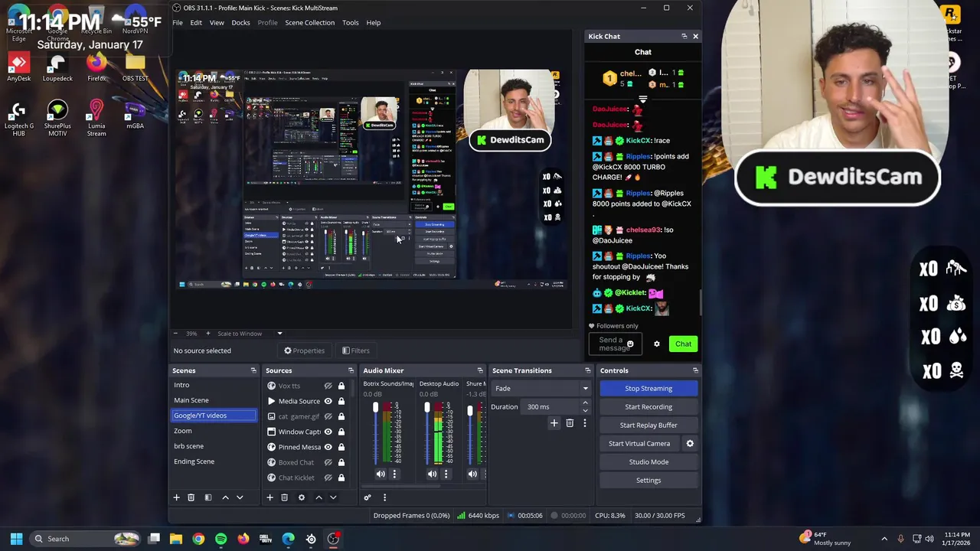Image resolution: width=980 pixels, height=551 pixels.
Task: Hide the Window Capture source
Action: 328,432
